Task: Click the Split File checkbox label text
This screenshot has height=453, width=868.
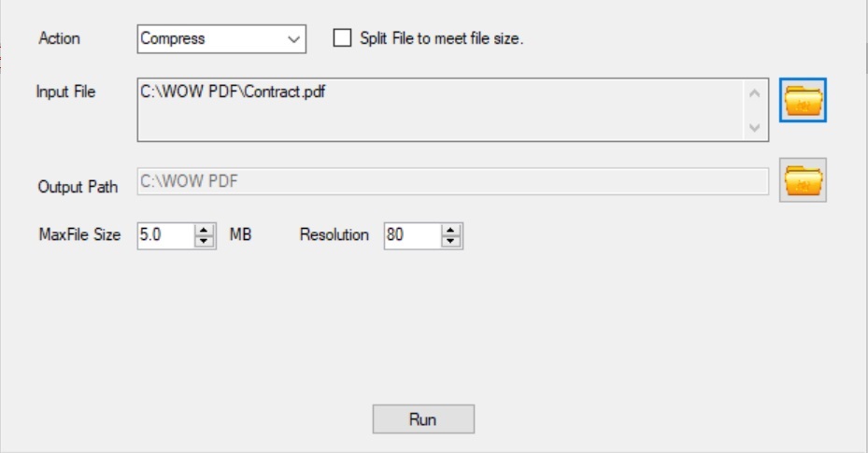Action: 441,39
